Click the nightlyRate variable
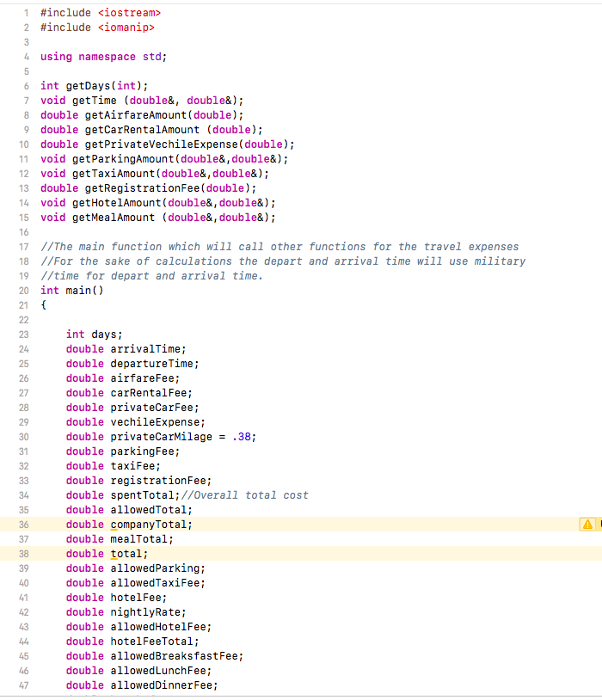Image resolution: width=602 pixels, height=700 pixels. (145, 612)
